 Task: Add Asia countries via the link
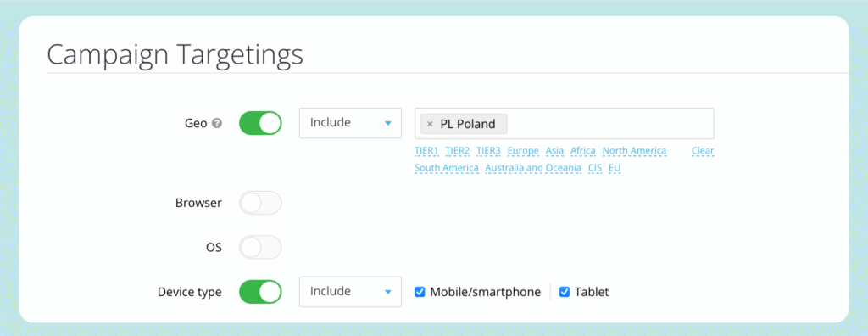pos(554,151)
